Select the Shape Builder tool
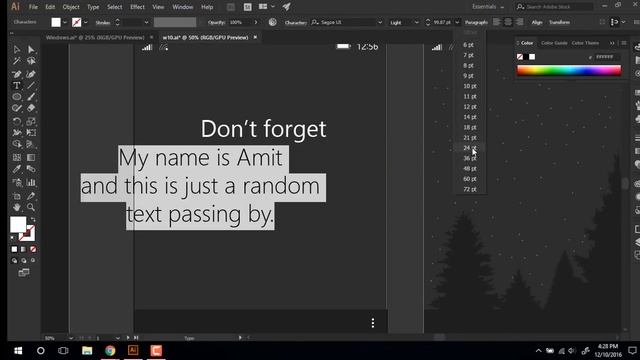 [17, 144]
